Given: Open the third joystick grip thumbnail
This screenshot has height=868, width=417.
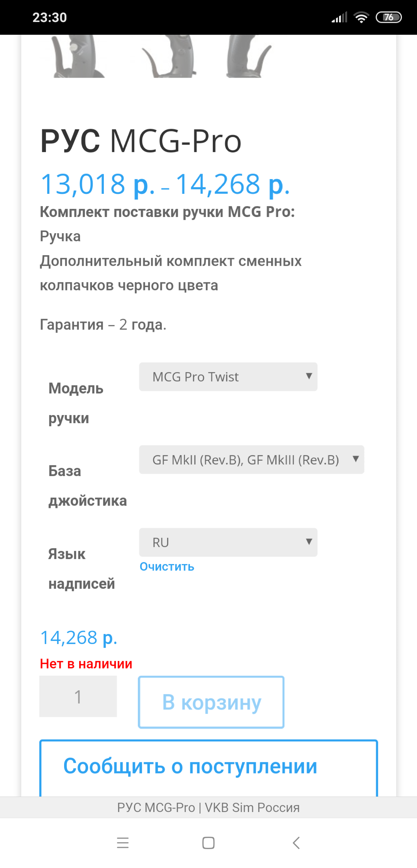Looking at the screenshot, I should 247,56.
